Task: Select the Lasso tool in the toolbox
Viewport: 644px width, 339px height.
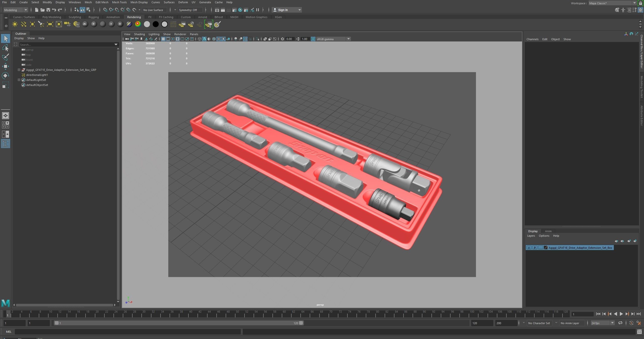Action: pyautogui.click(x=5, y=48)
